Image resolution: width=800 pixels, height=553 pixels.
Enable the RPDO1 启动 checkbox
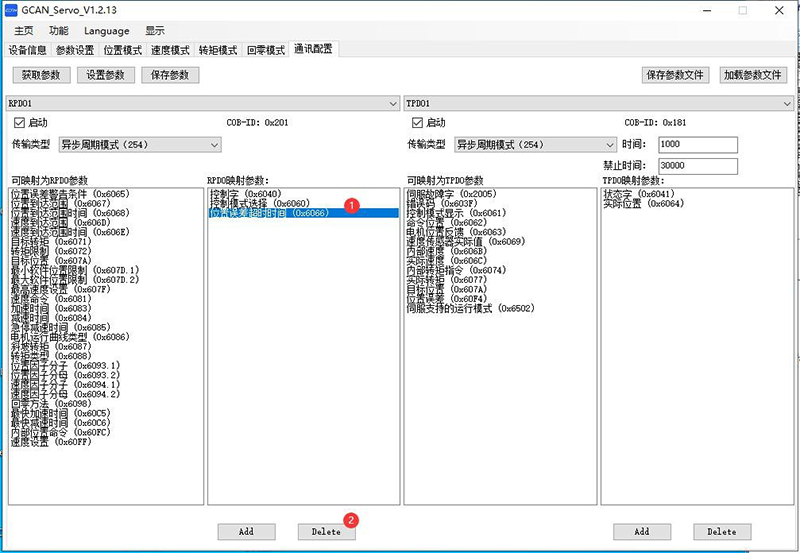click(x=19, y=123)
